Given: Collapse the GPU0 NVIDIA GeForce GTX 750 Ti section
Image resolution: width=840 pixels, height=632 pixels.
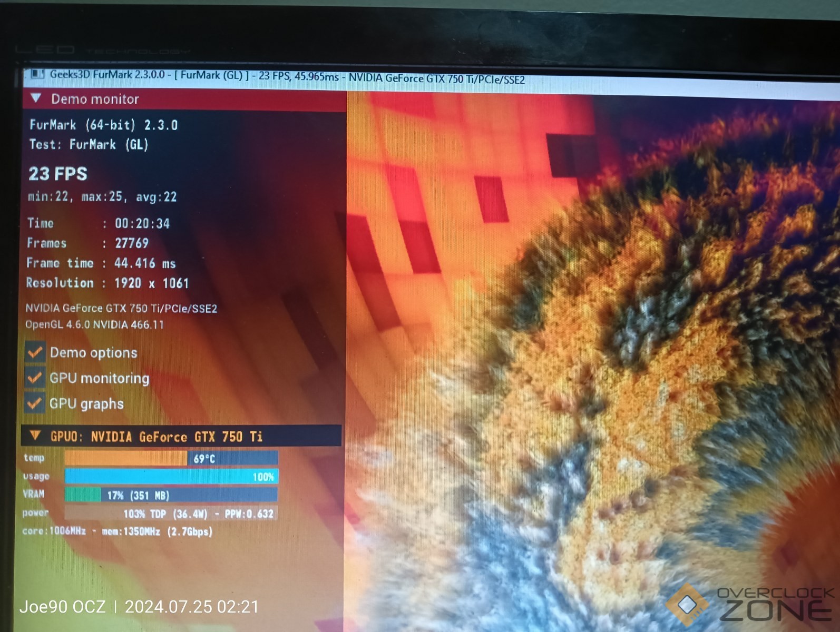Looking at the screenshot, I should pyautogui.click(x=35, y=436).
